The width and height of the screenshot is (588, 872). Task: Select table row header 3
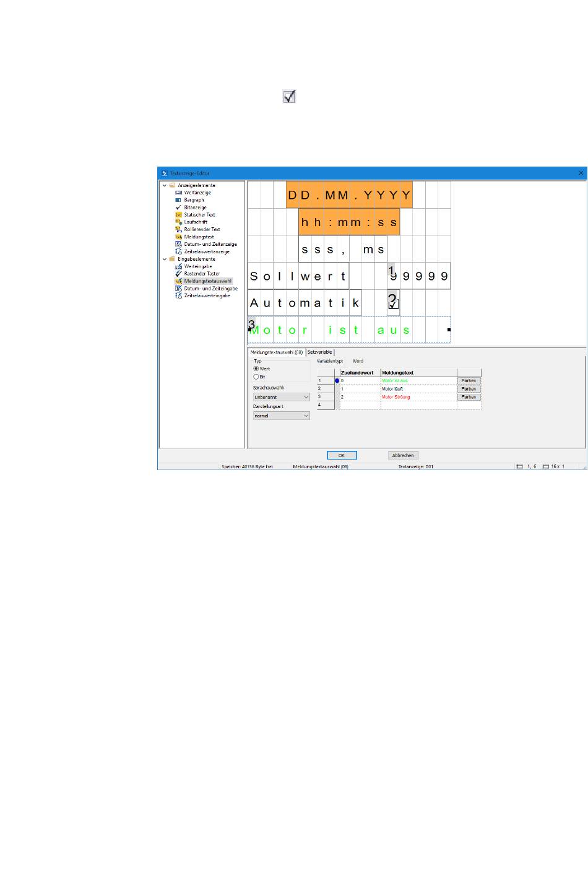click(326, 397)
